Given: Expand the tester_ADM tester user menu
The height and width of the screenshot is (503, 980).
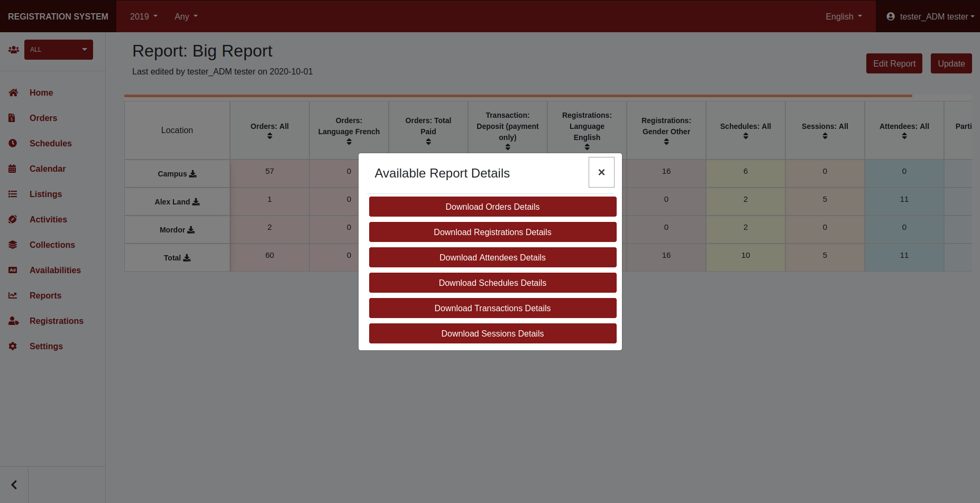Looking at the screenshot, I should coord(930,16).
